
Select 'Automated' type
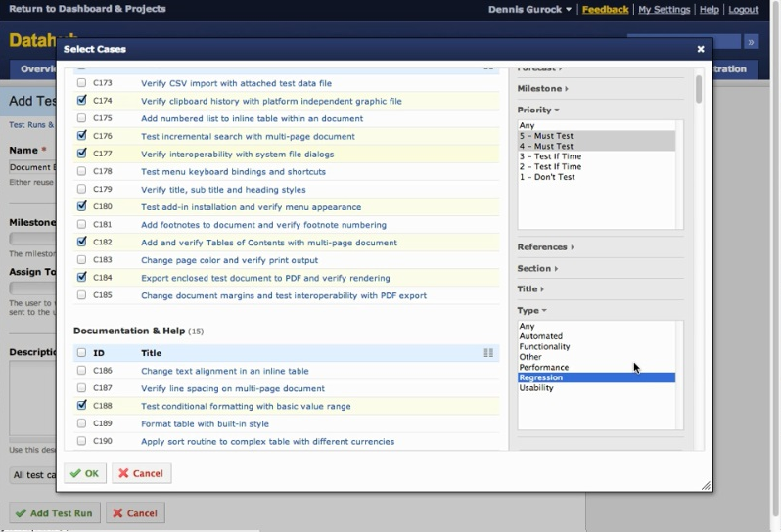[597, 336]
